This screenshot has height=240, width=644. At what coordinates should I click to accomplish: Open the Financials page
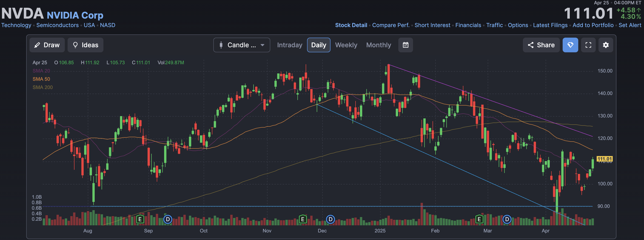point(468,25)
